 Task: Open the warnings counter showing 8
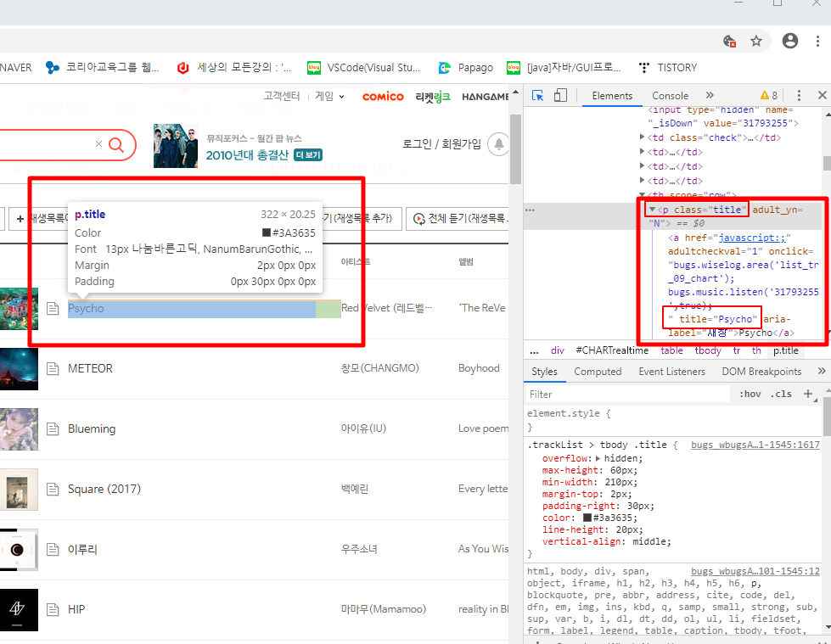[768, 95]
